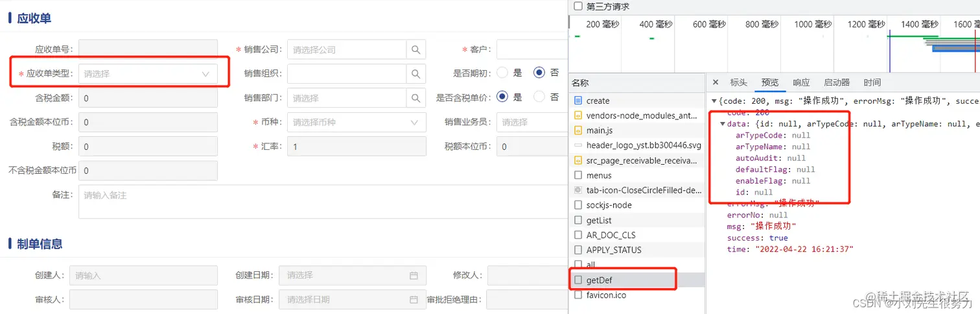Click the 应收单号 field

point(148,49)
